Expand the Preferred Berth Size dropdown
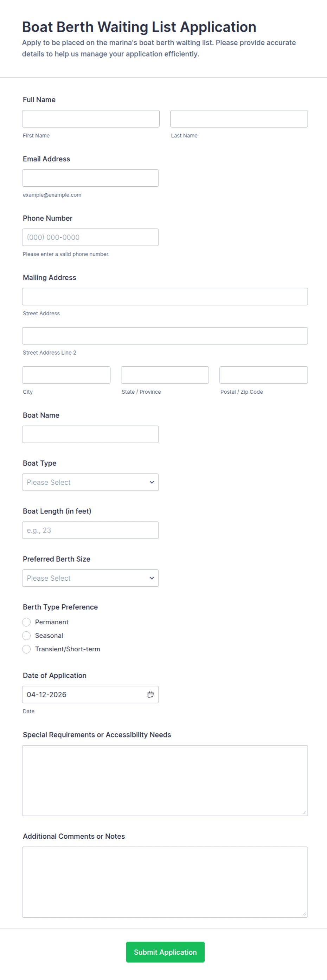This screenshot has height=980, width=327. click(90, 578)
